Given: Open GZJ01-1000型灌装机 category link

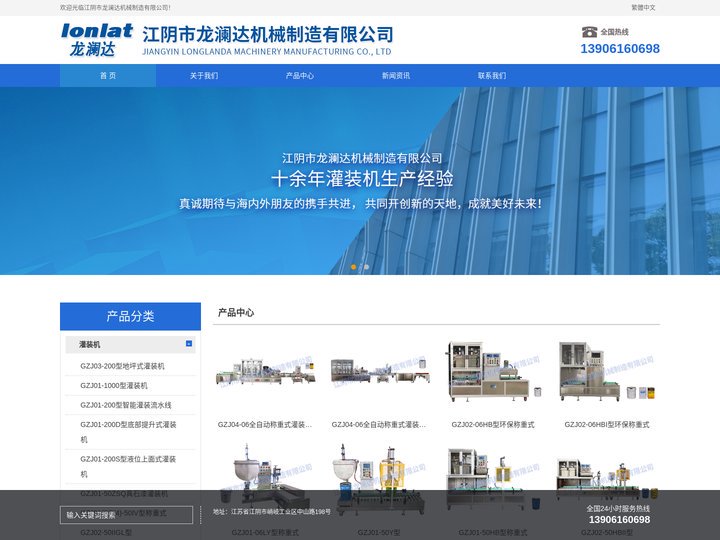Looking at the screenshot, I should tap(114, 385).
